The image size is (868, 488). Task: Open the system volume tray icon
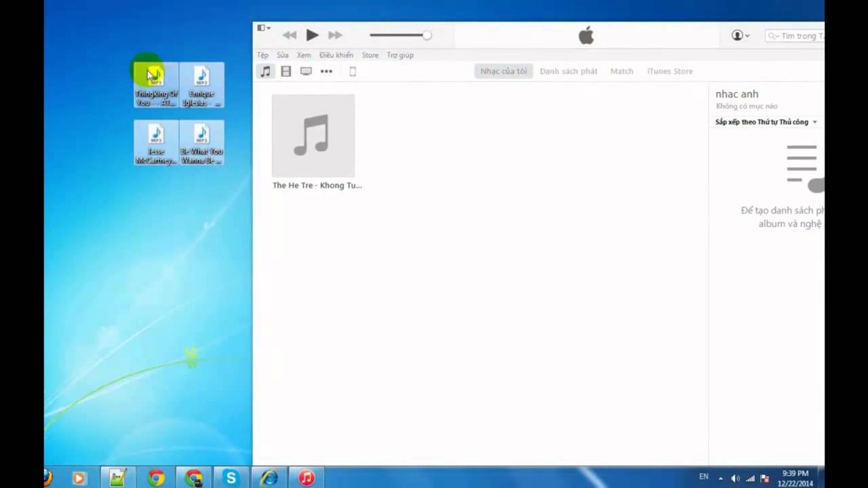coord(736,479)
